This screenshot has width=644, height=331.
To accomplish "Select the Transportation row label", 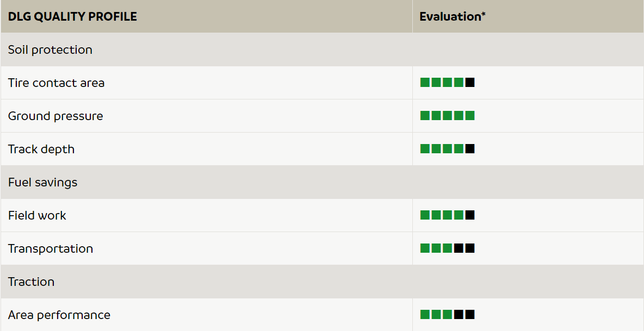I will point(51,248).
